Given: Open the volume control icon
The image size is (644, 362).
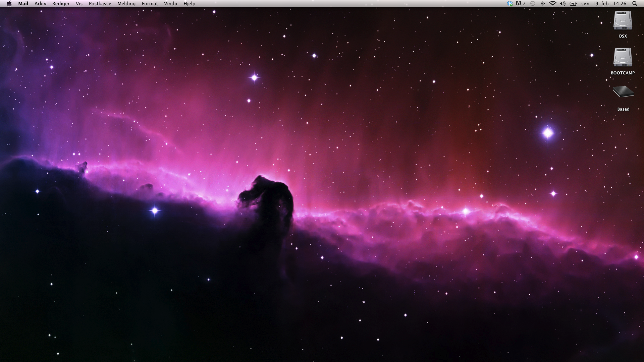Looking at the screenshot, I should pyautogui.click(x=563, y=4).
